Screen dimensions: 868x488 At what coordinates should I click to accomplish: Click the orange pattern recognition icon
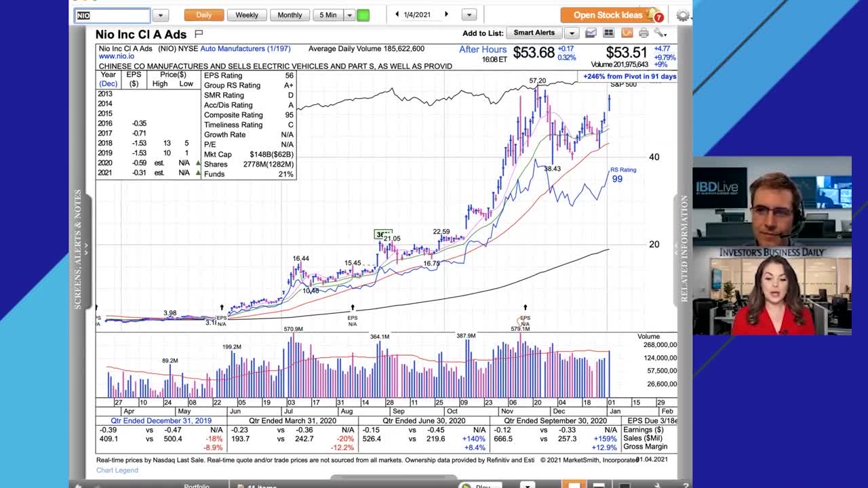[x=627, y=33]
